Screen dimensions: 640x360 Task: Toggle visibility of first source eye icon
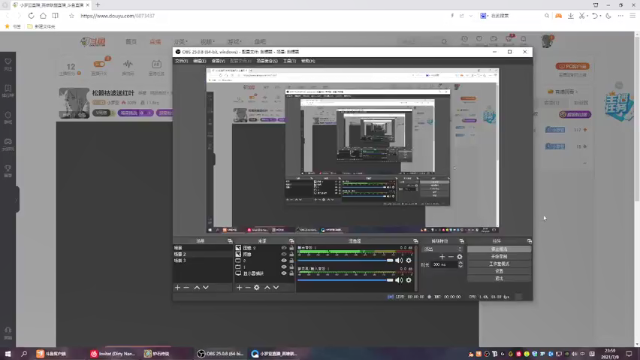pyautogui.click(x=284, y=248)
